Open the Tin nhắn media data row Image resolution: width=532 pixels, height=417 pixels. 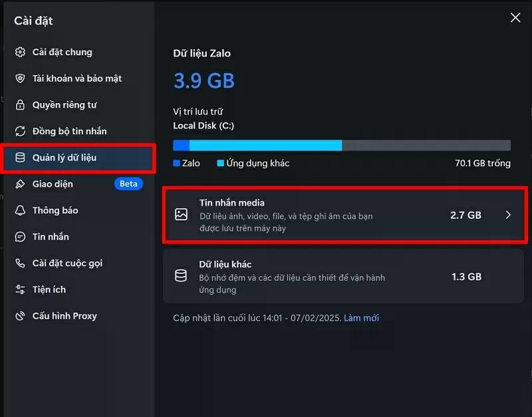tap(319, 215)
